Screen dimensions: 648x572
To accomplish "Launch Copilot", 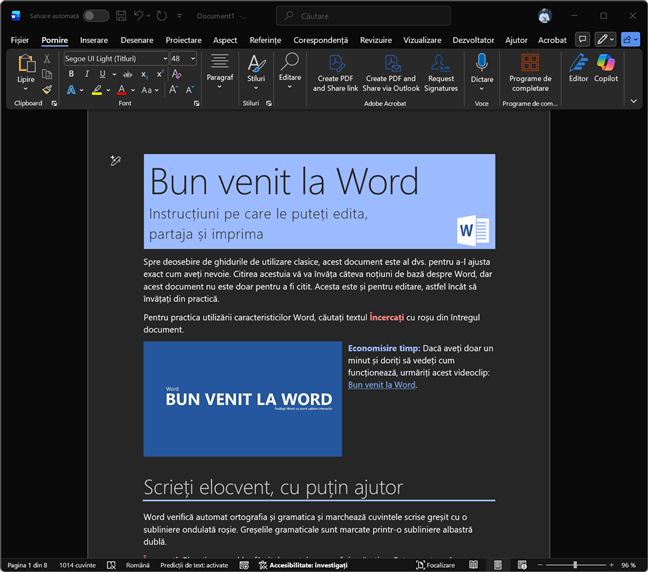I will coord(606,68).
